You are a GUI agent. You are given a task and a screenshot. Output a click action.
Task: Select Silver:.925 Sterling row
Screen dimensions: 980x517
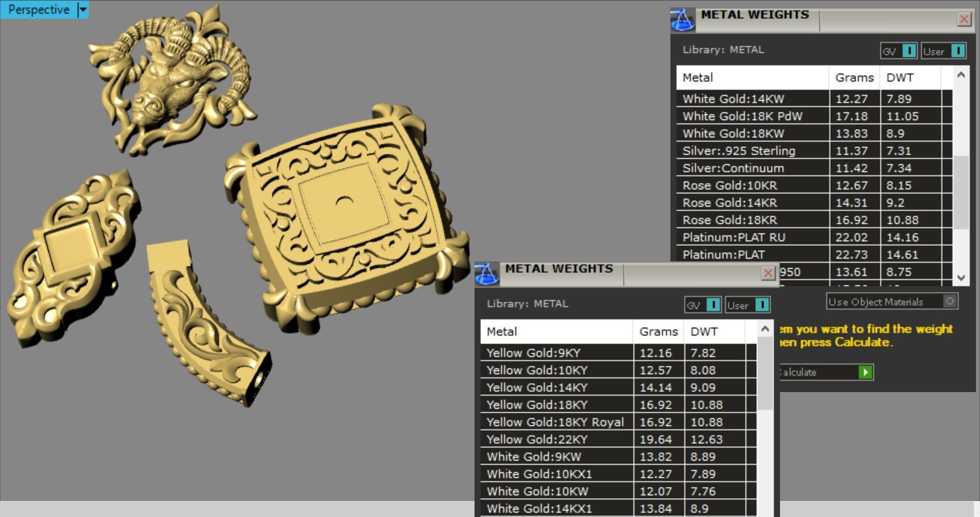[814, 151]
